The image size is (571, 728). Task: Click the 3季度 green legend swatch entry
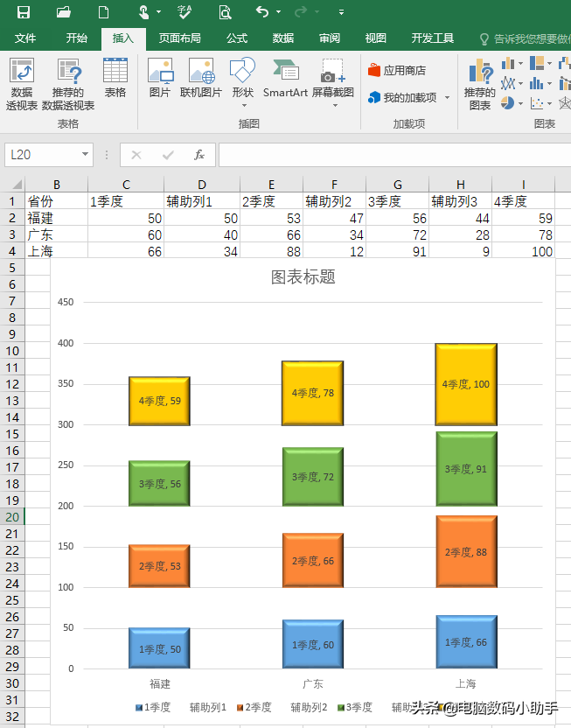355,707
